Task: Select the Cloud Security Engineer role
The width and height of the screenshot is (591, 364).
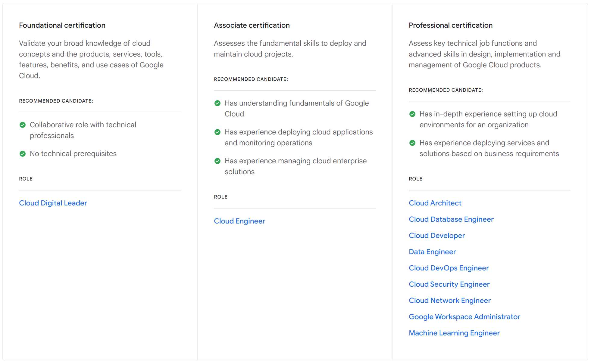Action: (449, 284)
